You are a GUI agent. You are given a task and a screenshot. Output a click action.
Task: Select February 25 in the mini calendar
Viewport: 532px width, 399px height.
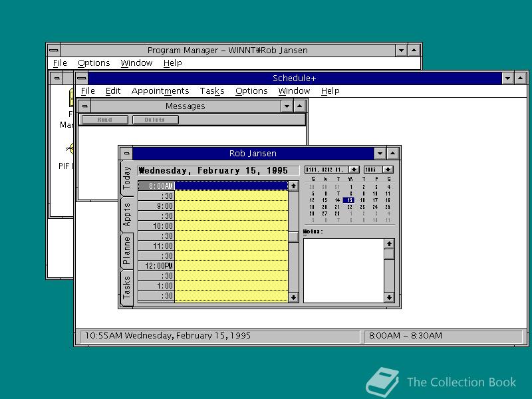(388, 207)
